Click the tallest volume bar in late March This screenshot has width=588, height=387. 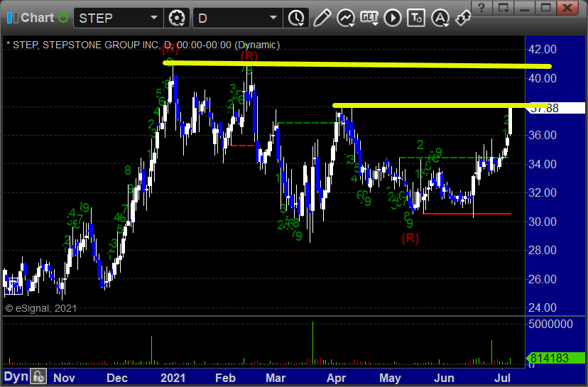click(x=312, y=343)
